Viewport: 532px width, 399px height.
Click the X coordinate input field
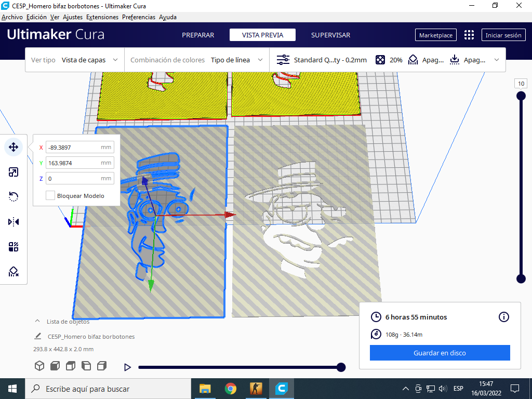click(79, 147)
